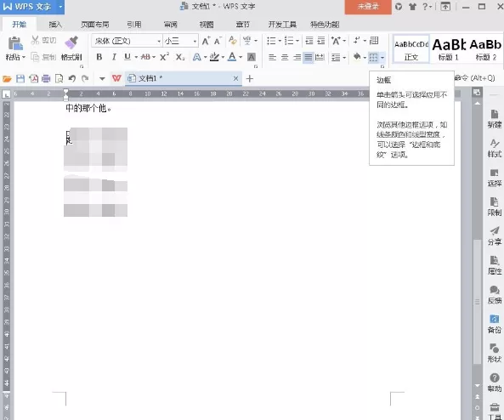Click the Paste clipboard icon
The width and height of the screenshot is (504, 420).
click(x=14, y=43)
